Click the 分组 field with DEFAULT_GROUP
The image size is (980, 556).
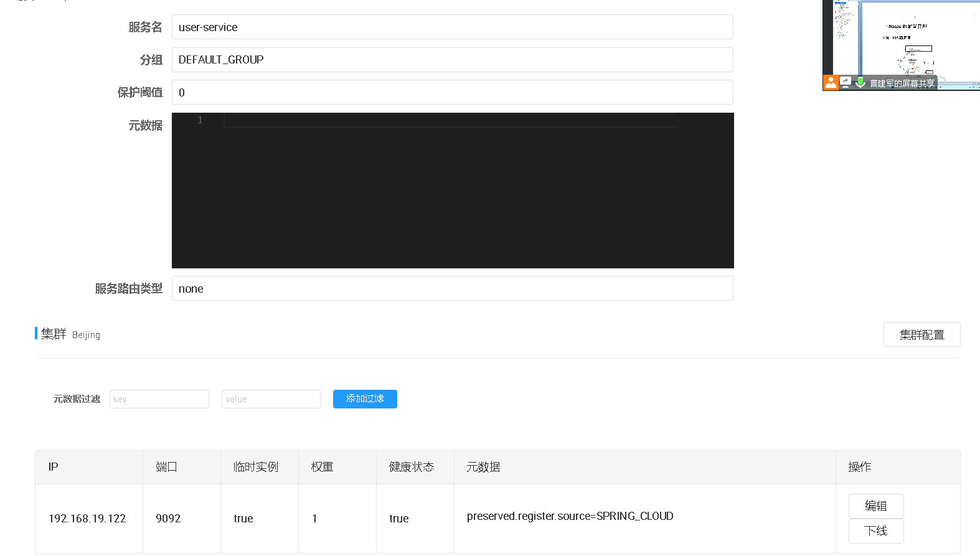pos(453,60)
